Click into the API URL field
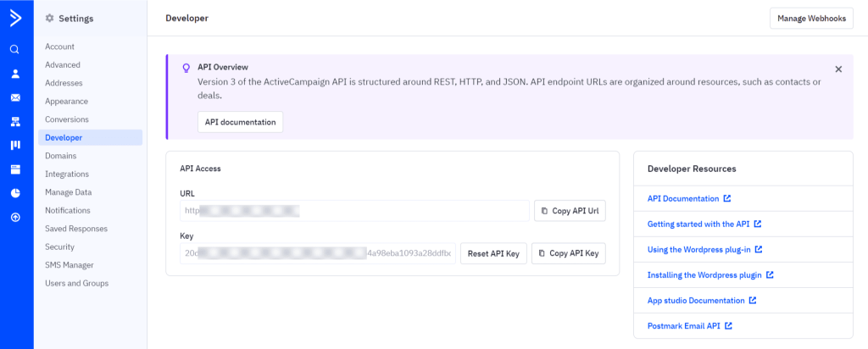 pyautogui.click(x=354, y=211)
